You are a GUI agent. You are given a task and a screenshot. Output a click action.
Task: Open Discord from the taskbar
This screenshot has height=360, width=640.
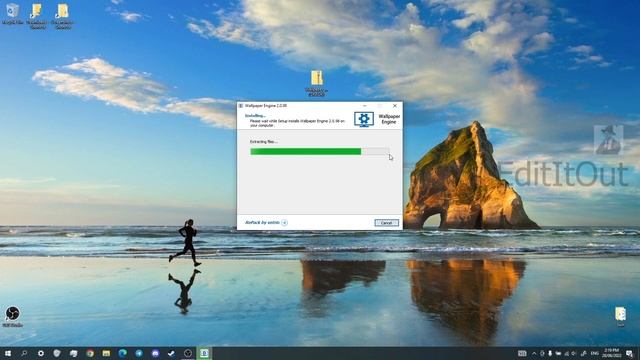pyautogui.click(x=155, y=353)
